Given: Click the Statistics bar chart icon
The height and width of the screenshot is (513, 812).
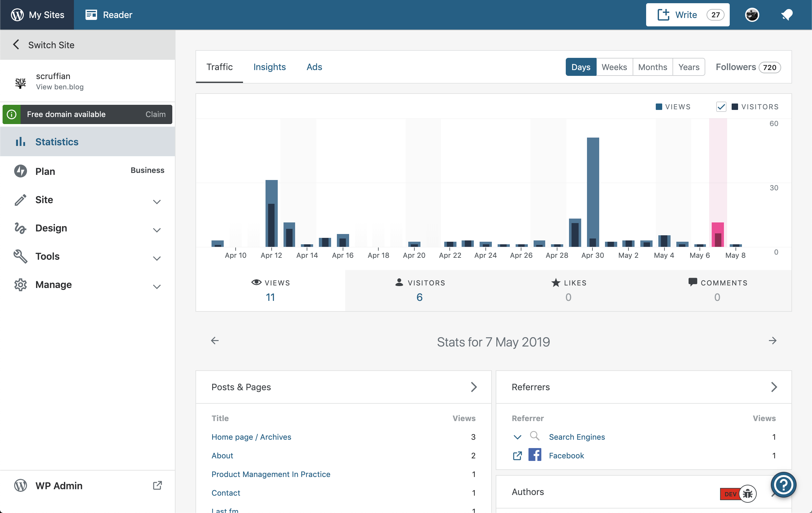Looking at the screenshot, I should (x=20, y=142).
